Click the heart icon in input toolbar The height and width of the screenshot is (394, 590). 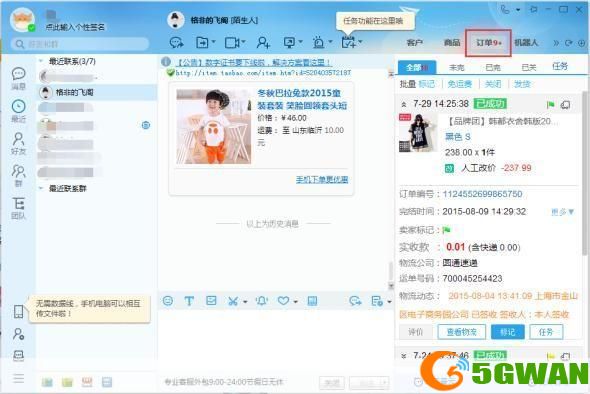[x=283, y=301]
